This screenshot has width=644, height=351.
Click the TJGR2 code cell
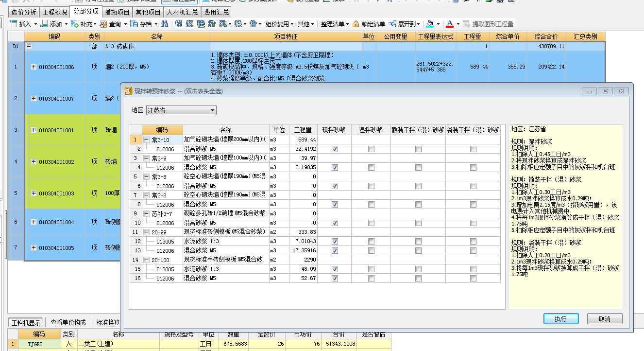pyautogui.click(x=39, y=344)
